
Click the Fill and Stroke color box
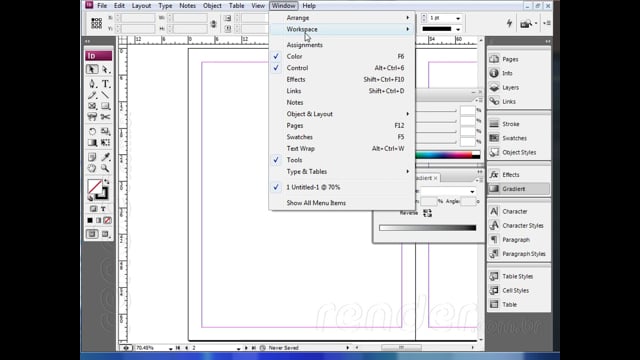pyautogui.click(x=98, y=190)
